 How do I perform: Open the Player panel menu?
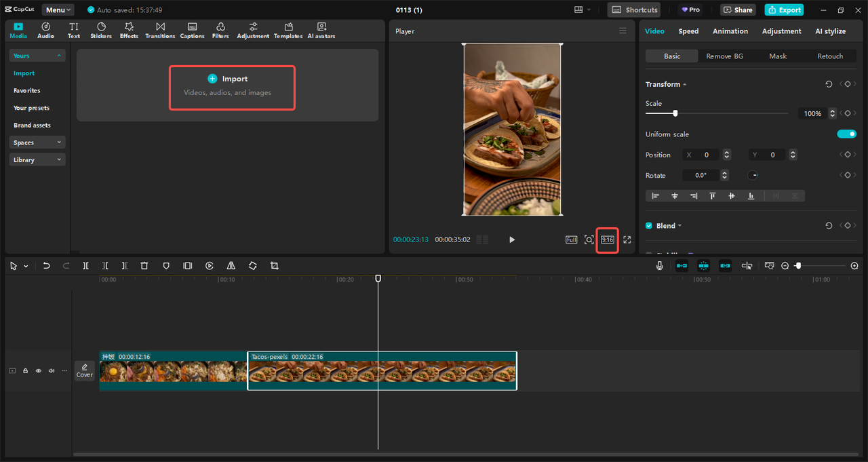pyautogui.click(x=623, y=31)
